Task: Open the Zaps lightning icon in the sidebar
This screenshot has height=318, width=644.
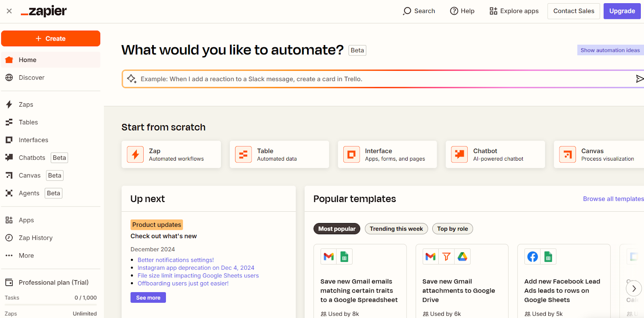Action: [x=9, y=105]
